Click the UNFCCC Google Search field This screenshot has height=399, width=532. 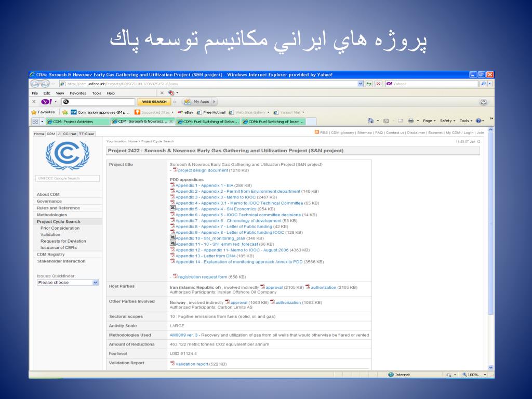pos(67,178)
